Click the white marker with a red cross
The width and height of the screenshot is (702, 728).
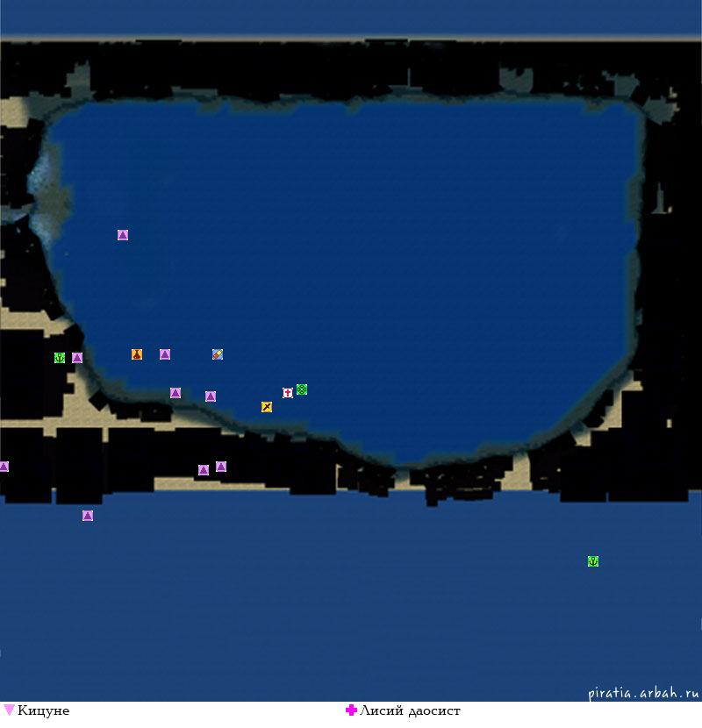pos(288,393)
